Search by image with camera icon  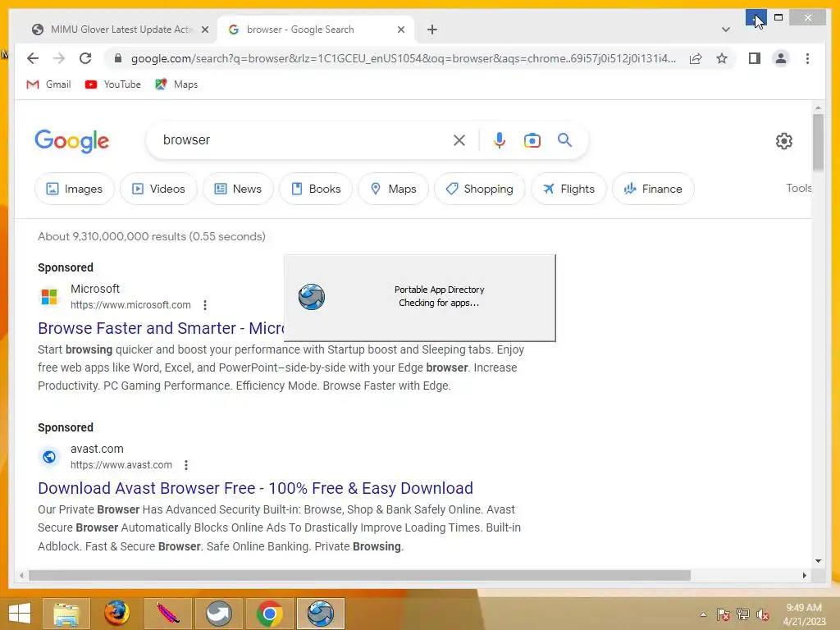coord(532,140)
